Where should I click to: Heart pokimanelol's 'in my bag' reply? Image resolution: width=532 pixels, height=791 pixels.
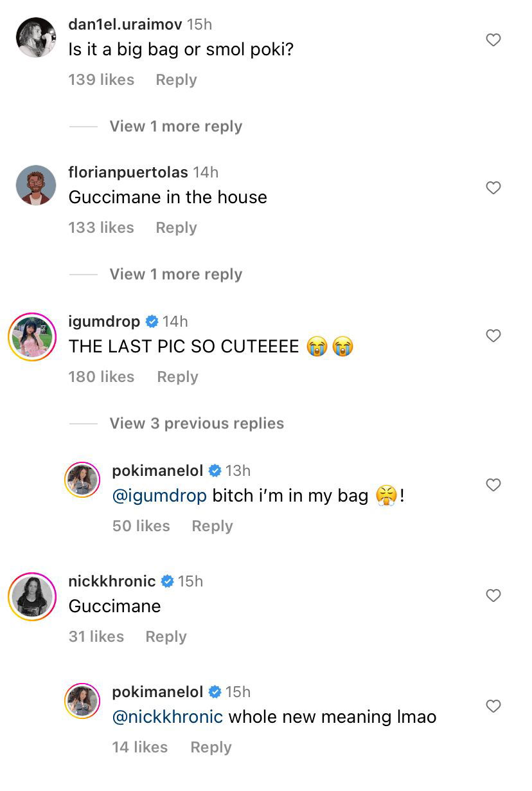click(493, 486)
